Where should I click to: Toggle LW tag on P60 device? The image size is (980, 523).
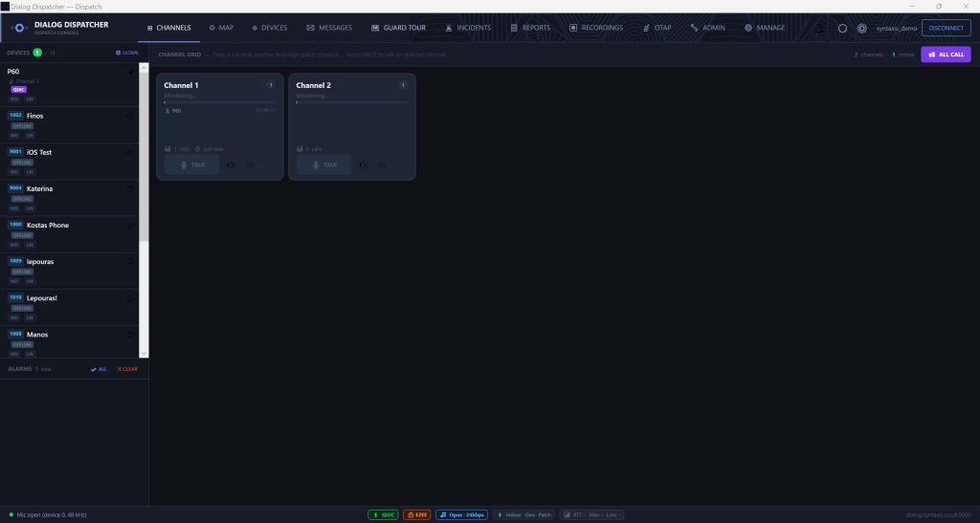[x=30, y=99]
